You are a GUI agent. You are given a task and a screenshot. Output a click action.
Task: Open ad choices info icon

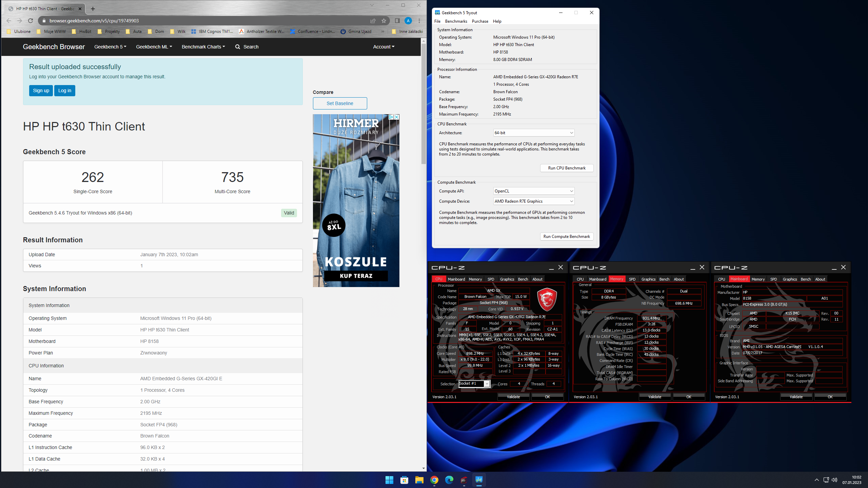(x=391, y=117)
